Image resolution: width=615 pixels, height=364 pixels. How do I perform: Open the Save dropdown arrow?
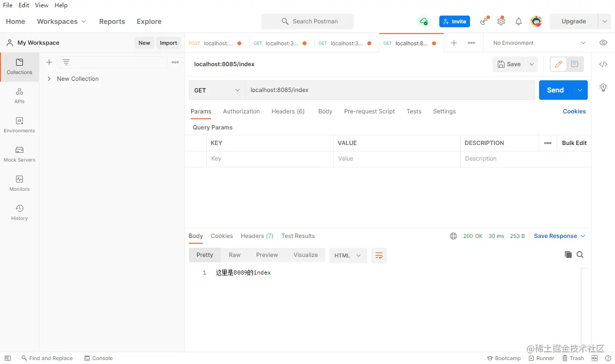pos(531,64)
